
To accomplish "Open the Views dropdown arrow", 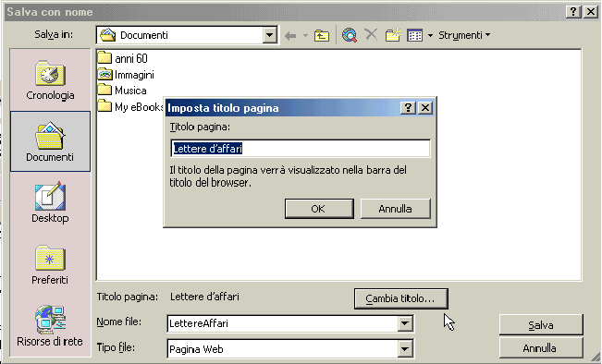I will coord(430,36).
